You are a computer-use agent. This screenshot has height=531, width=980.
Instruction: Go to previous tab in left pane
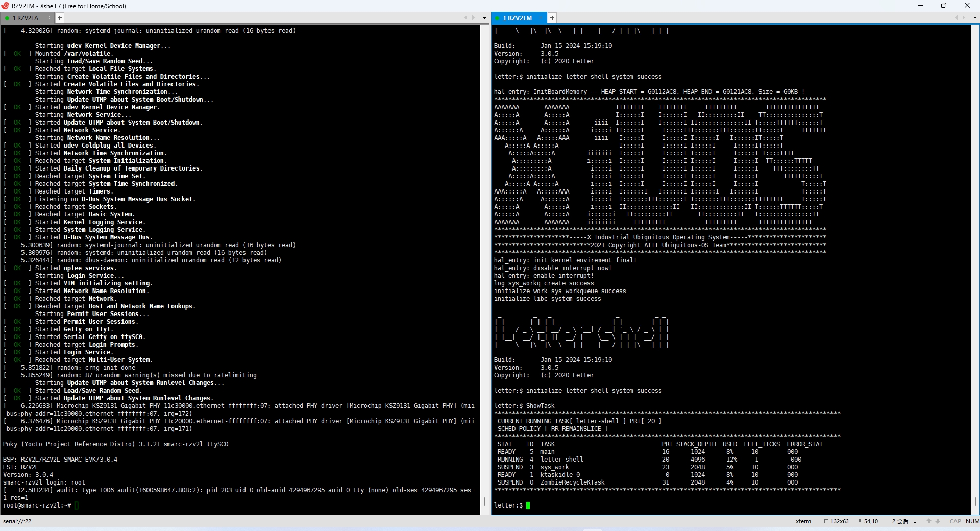tap(465, 18)
